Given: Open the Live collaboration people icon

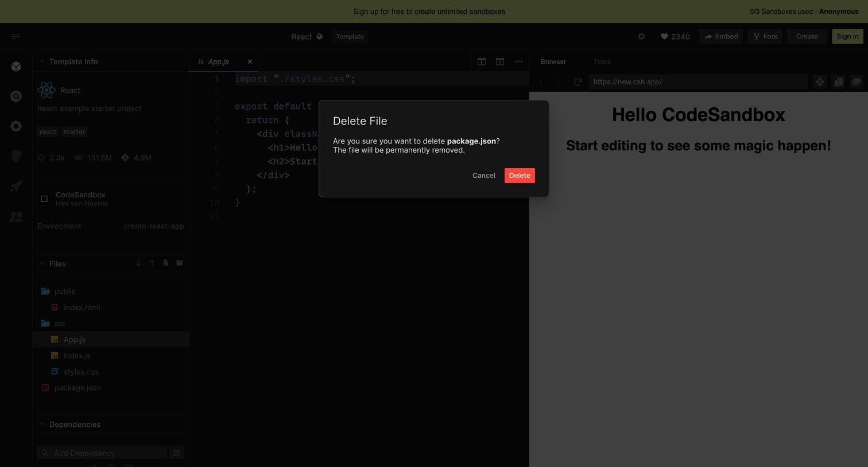Looking at the screenshot, I should pos(16,216).
